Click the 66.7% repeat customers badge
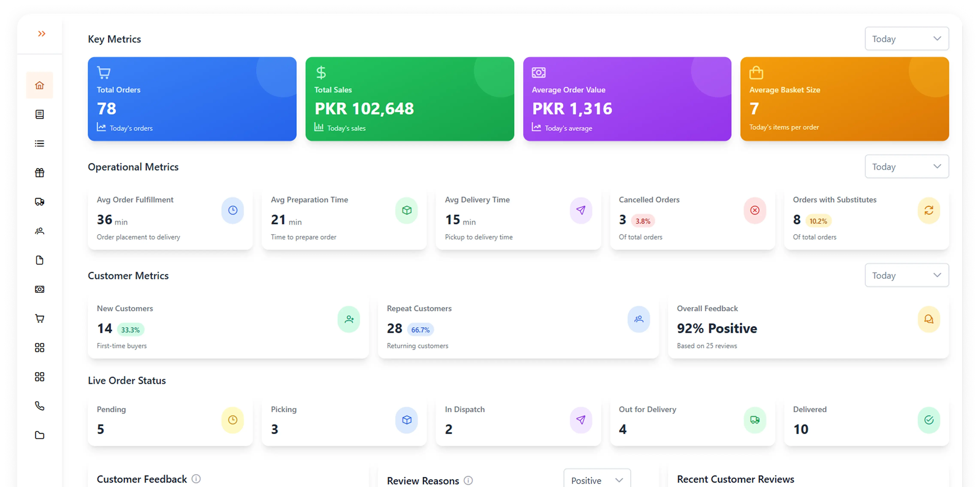Screen dimensions: 980x487 (420, 330)
